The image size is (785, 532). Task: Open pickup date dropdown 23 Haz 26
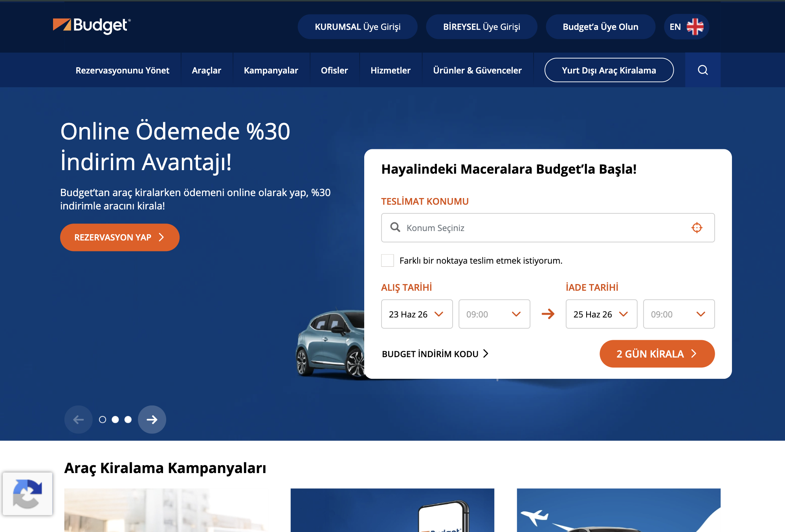click(417, 314)
